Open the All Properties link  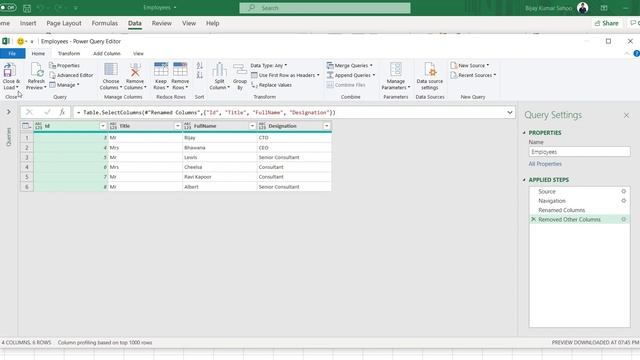pos(545,164)
